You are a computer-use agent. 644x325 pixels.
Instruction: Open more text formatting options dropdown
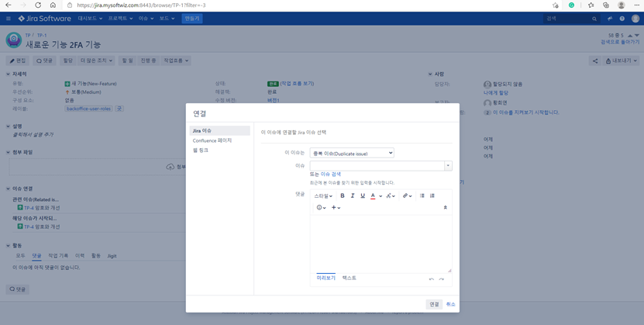[x=391, y=196]
